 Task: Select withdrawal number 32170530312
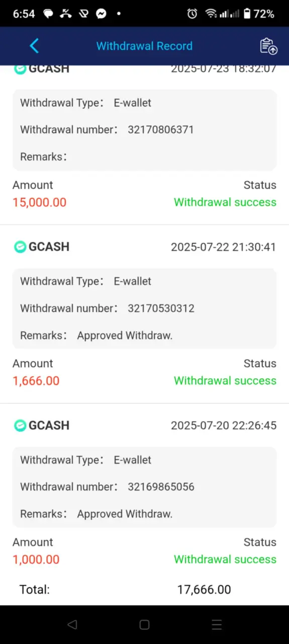click(161, 308)
